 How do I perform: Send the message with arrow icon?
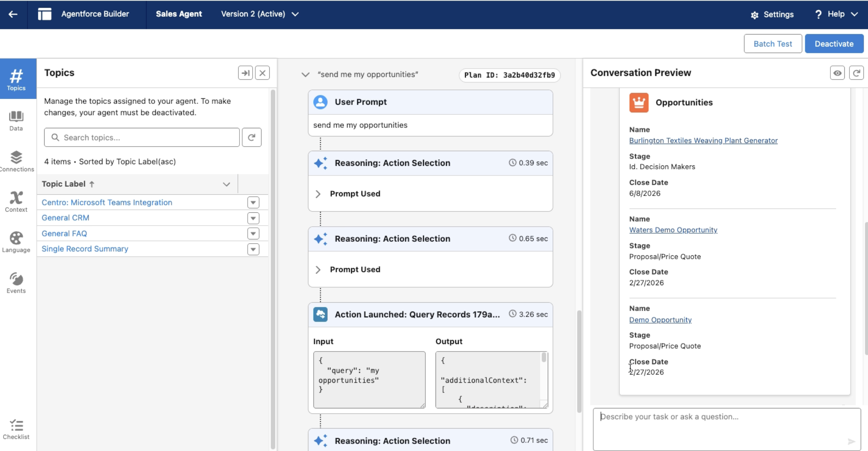point(851,441)
